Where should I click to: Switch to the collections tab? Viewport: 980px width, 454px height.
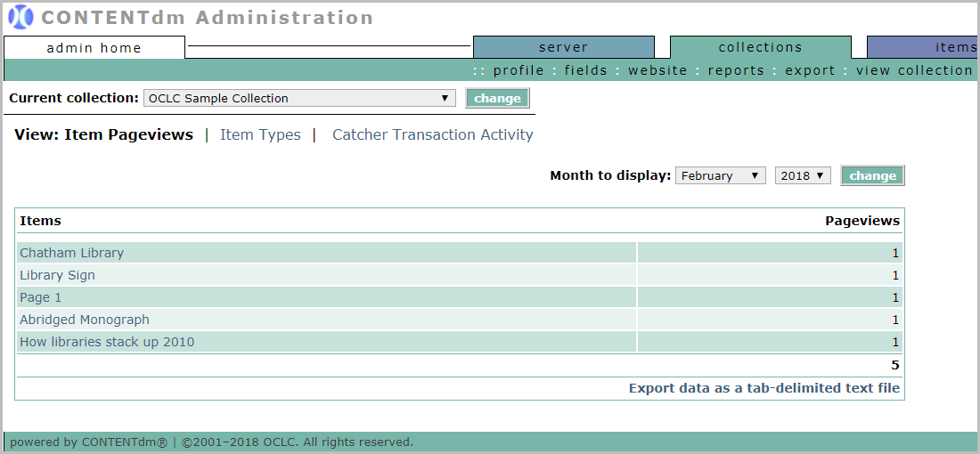761,47
